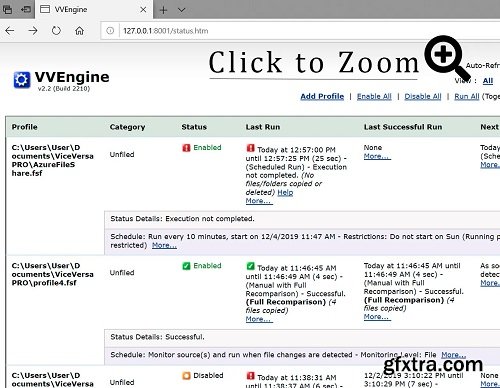Viewport: 500px width, 388px height.
Task: Click the tabs you've set aside icon
Action: (7, 10)
